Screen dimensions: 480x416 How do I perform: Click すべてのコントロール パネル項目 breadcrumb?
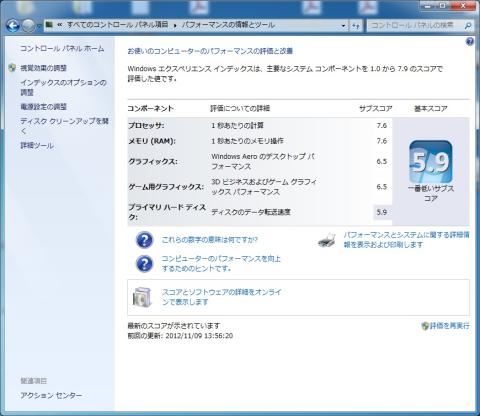[117, 25]
